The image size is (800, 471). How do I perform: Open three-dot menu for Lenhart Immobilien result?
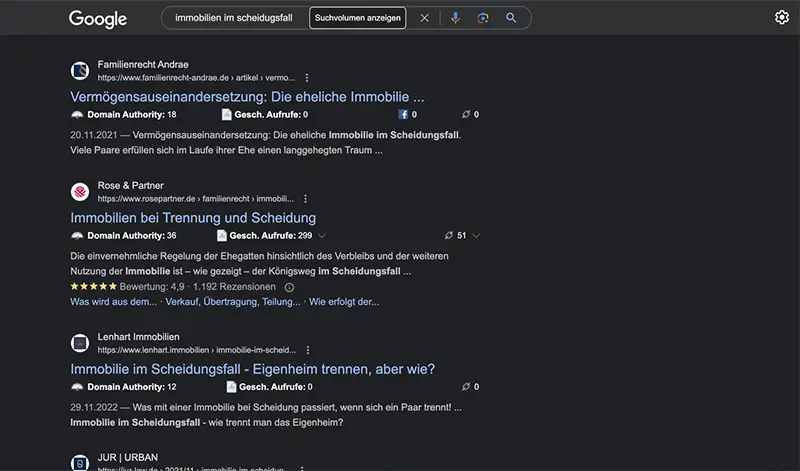[x=308, y=350]
